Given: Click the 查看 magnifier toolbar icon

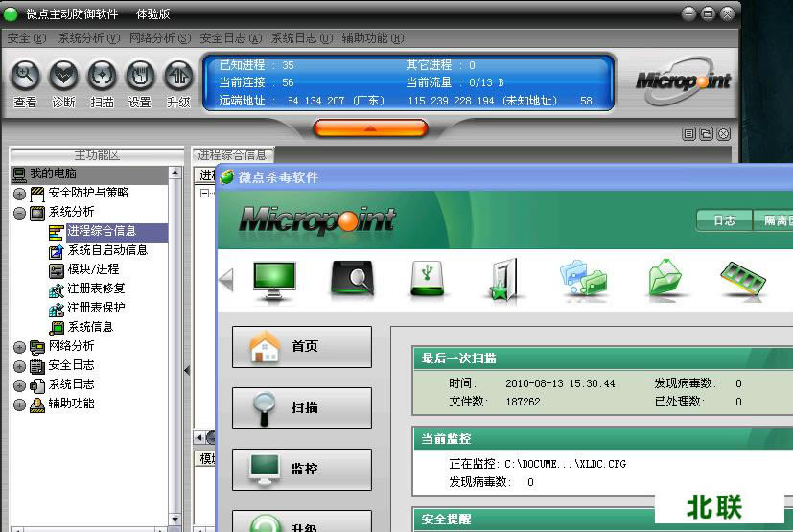Looking at the screenshot, I should (26, 76).
